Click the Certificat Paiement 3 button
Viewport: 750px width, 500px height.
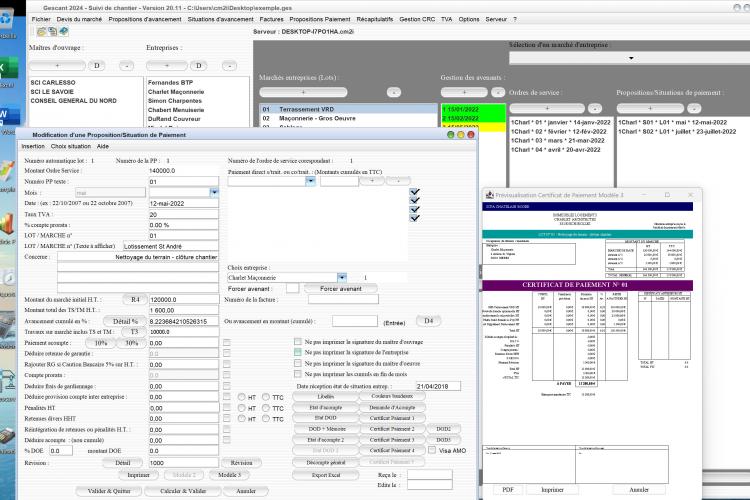pos(392,440)
